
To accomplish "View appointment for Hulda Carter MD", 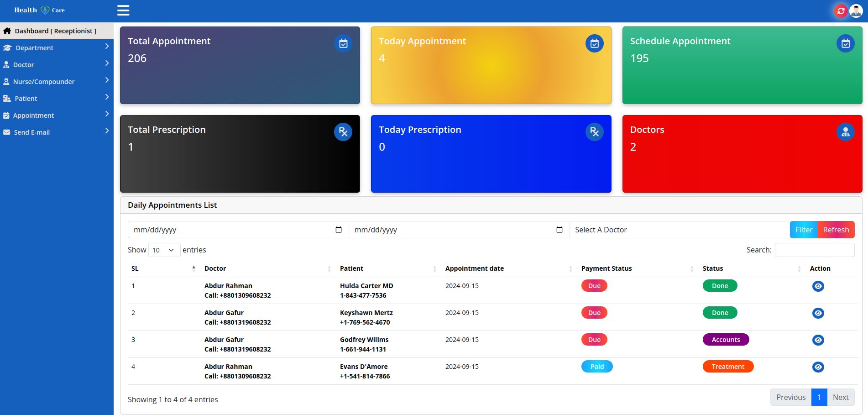I will (x=818, y=286).
